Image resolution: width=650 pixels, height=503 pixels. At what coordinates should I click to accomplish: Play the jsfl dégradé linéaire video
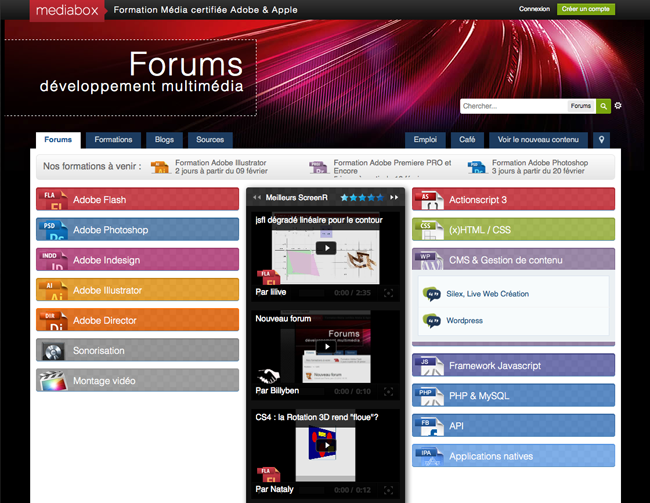coord(326,248)
